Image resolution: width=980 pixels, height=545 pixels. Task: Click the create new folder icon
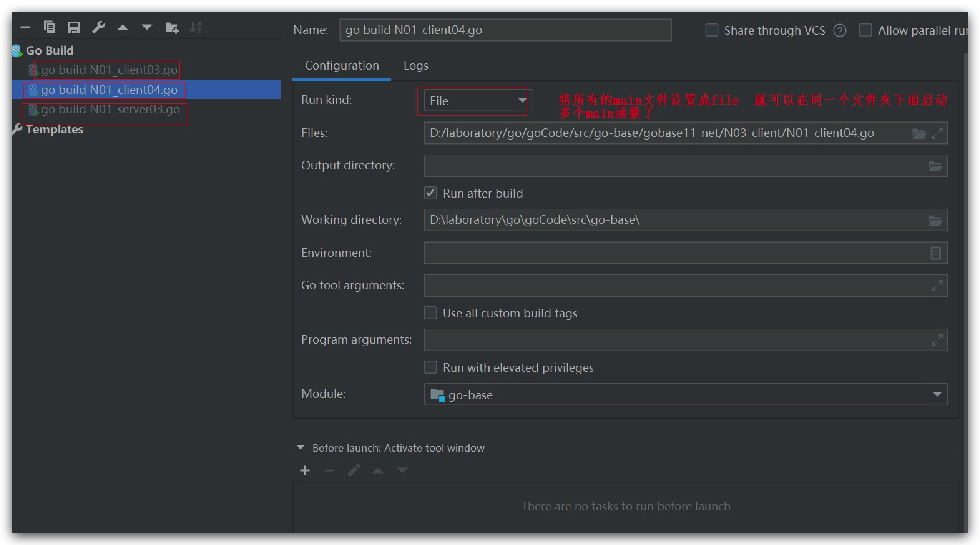pos(172,27)
